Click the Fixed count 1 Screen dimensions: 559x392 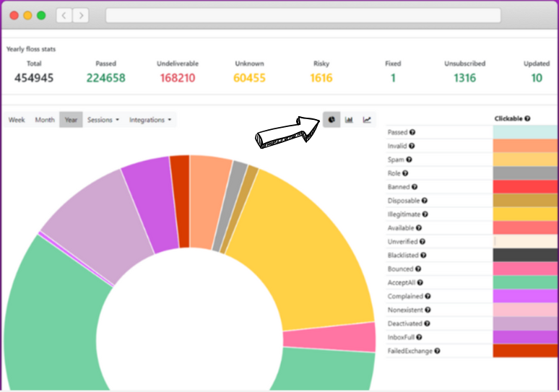[x=393, y=78]
